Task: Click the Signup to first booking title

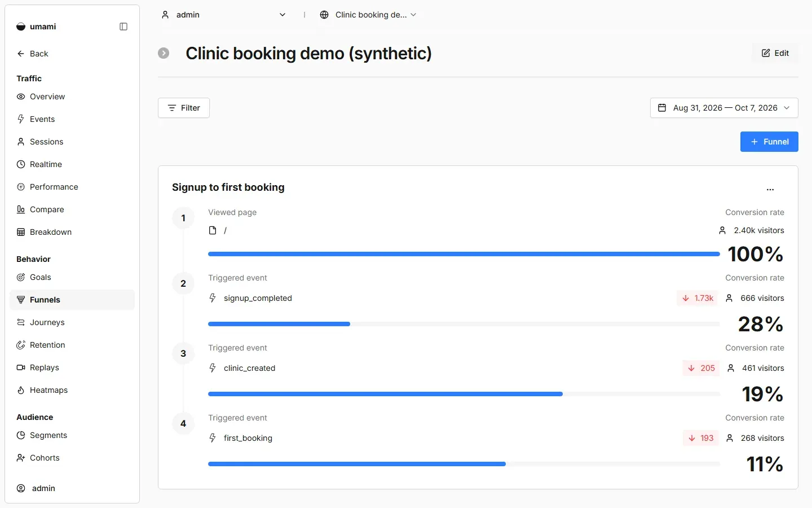Action: click(228, 187)
